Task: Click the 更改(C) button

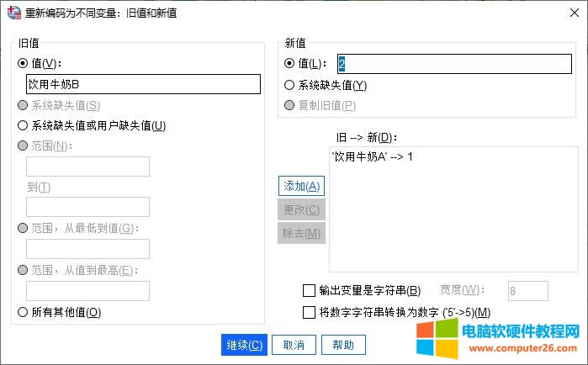Action: pyautogui.click(x=301, y=209)
